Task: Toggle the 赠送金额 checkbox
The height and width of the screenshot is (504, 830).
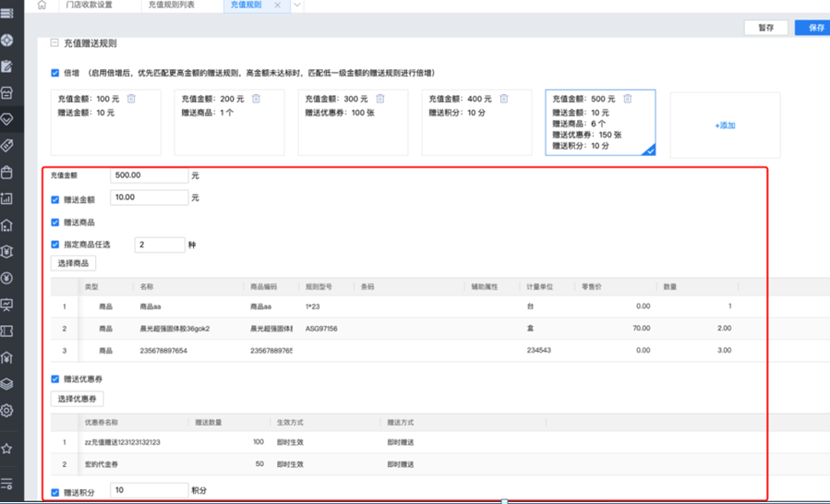Action: (55, 199)
